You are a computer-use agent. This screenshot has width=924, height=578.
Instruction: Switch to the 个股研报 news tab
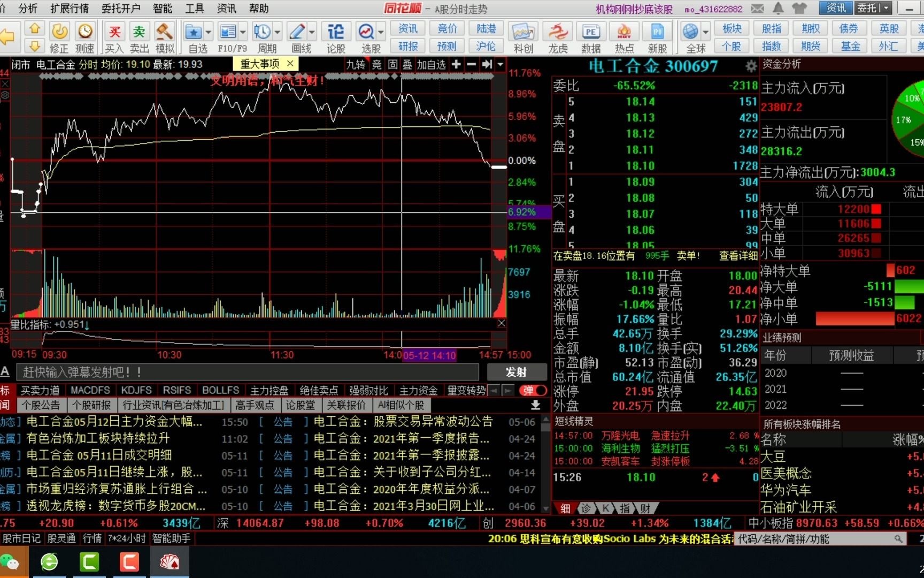tap(91, 405)
